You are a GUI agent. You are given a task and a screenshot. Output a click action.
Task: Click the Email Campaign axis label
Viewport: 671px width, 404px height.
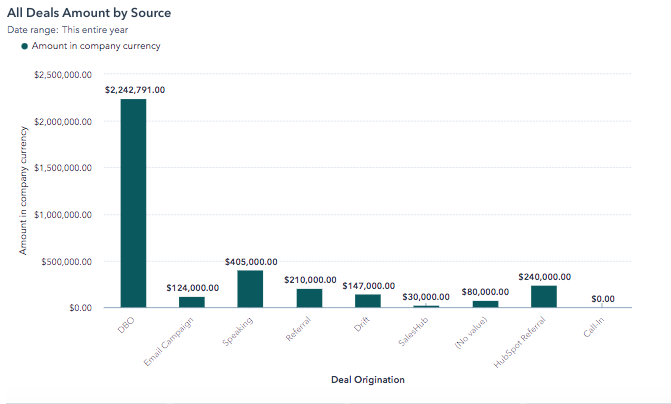(x=169, y=342)
